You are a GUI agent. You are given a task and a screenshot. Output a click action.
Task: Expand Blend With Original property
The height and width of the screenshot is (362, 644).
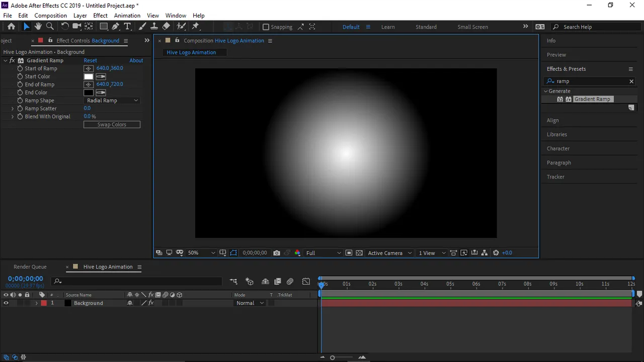(13, 117)
